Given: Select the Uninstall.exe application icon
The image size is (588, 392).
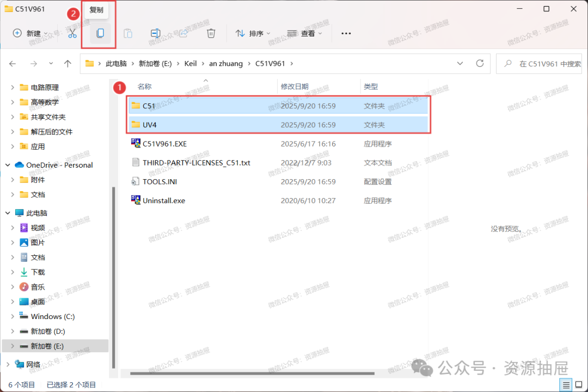Looking at the screenshot, I should pyautogui.click(x=136, y=200).
